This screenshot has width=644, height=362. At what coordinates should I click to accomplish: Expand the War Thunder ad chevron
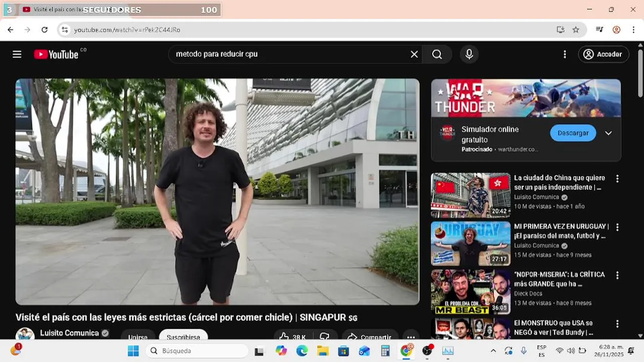pyautogui.click(x=608, y=133)
